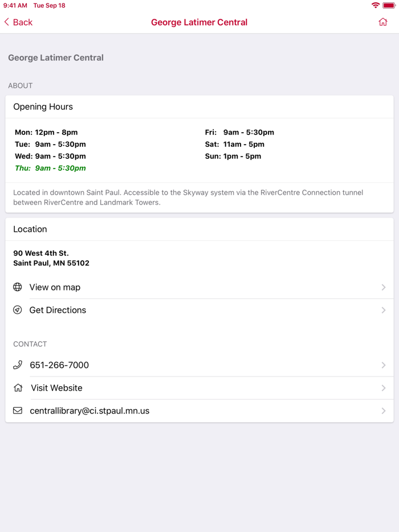Tap the chevron on email address row
The width and height of the screenshot is (399, 532).
pos(384,411)
